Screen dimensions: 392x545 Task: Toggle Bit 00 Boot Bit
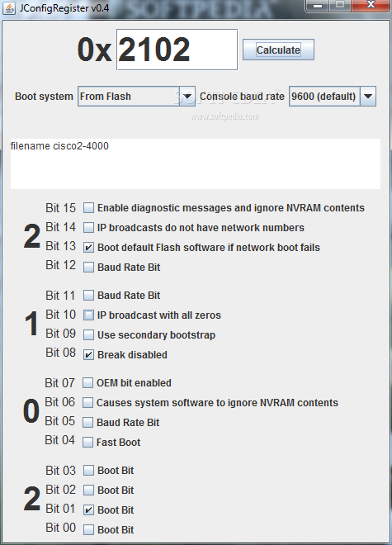click(x=88, y=530)
